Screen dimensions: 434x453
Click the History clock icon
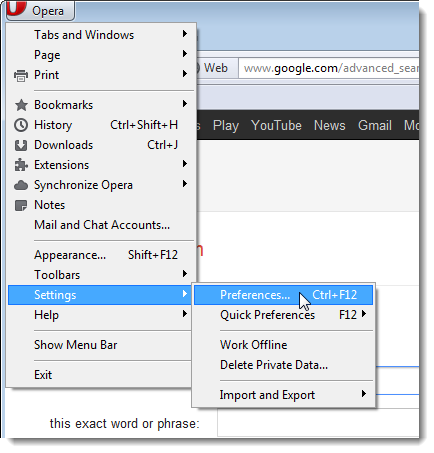click(21, 125)
